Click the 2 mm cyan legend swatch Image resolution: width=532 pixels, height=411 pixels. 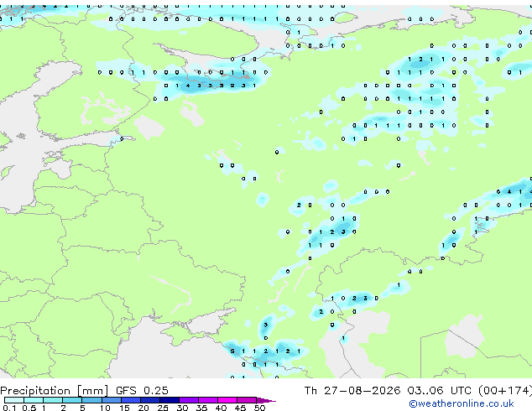pyautogui.click(x=72, y=400)
